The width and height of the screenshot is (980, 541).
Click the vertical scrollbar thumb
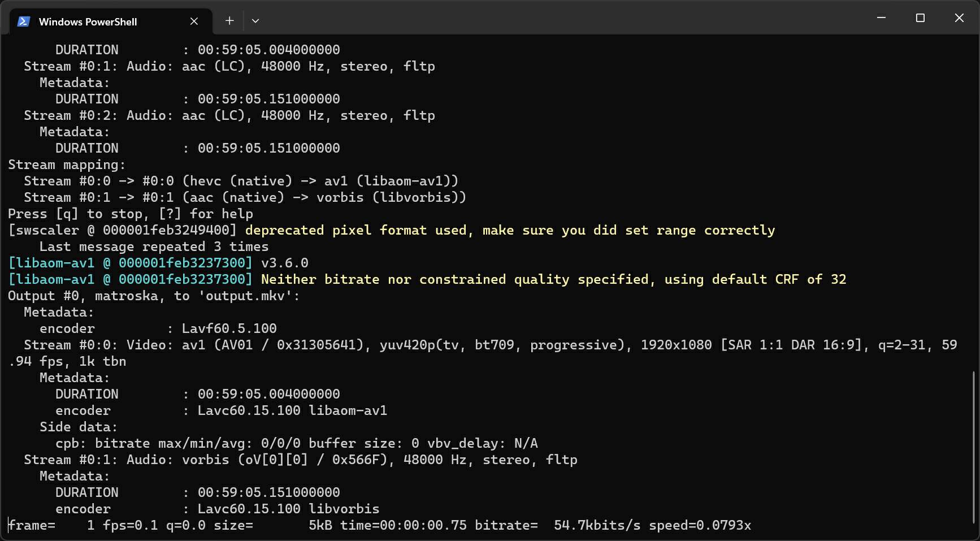[974, 447]
